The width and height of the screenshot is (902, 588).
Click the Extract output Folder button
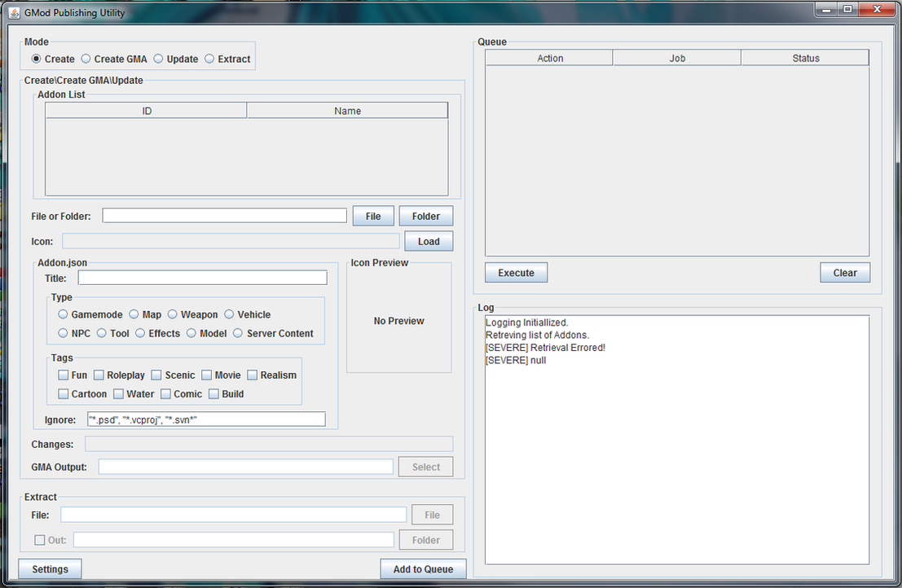(x=425, y=540)
